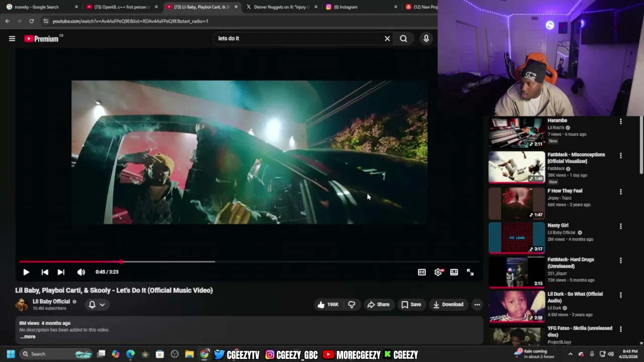This screenshot has height=362, width=644.
Task: Switch to Denver Nuggets on X tab
Action: point(282,7)
